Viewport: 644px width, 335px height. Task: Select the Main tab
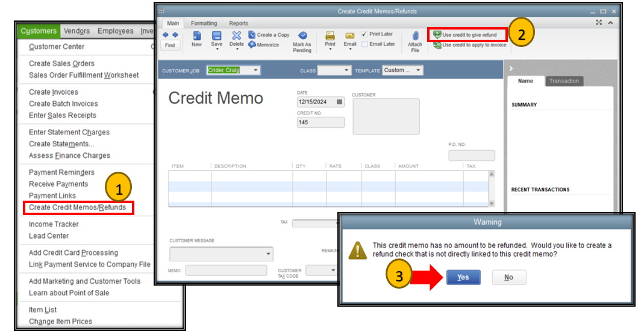click(173, 23)
